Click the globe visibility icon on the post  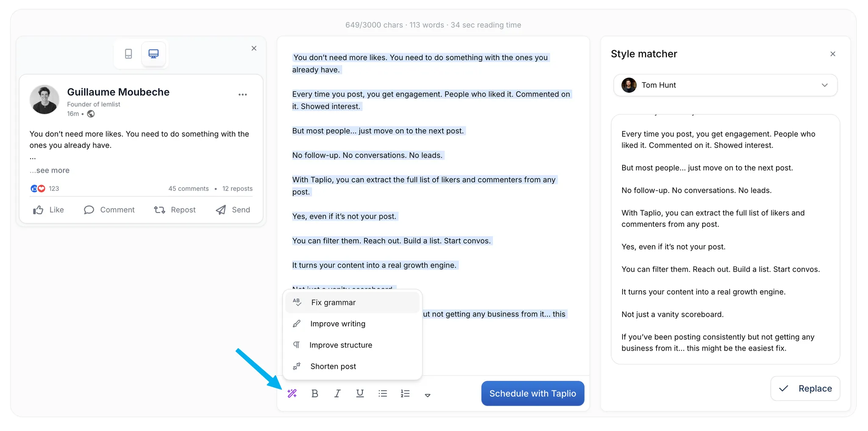(x=91, y=114)
